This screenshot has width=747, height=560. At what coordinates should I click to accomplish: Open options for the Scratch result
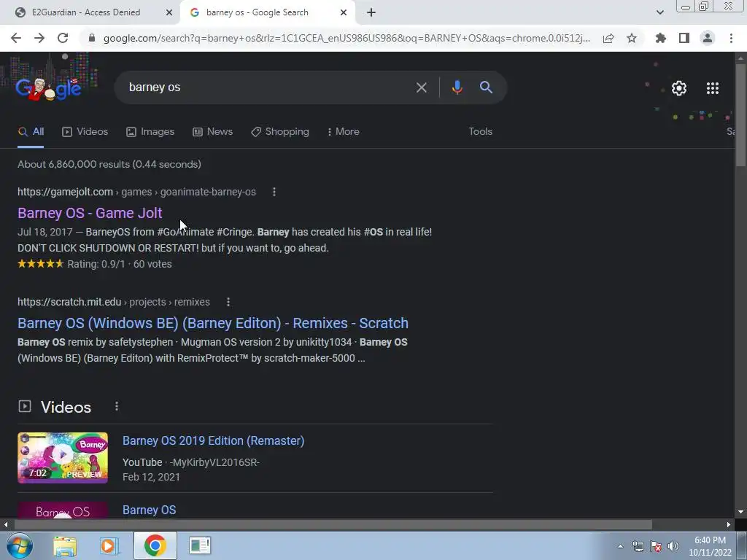[228, 302]
